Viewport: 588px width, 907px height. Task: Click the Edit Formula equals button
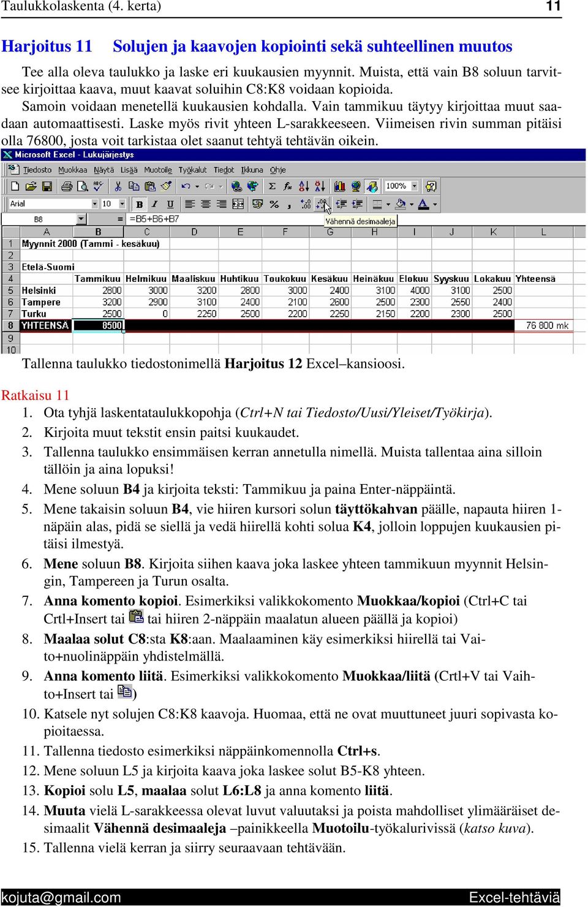coord(120,219)
